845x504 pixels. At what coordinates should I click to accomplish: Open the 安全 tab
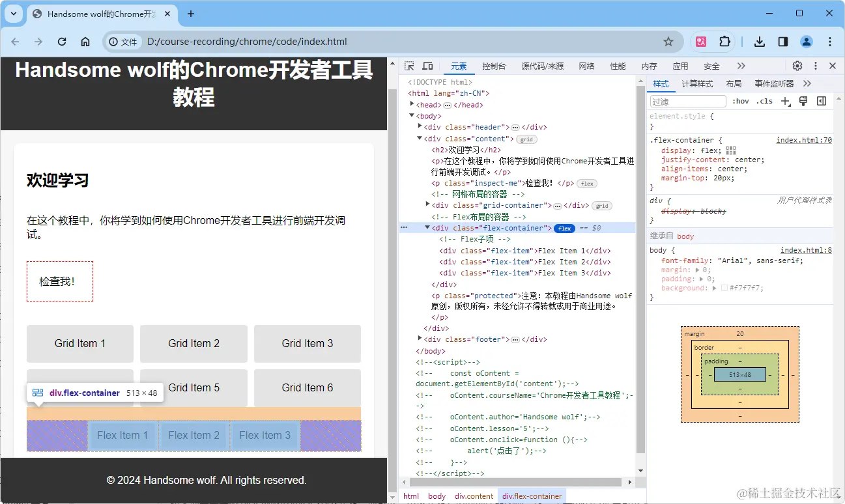[711, 66]
